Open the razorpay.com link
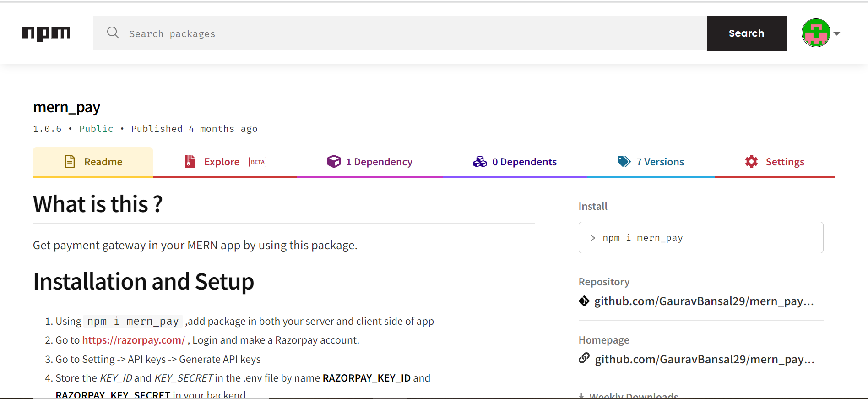Image resolution: width=868 pixels, height=399 pixels. click(134, 340)
